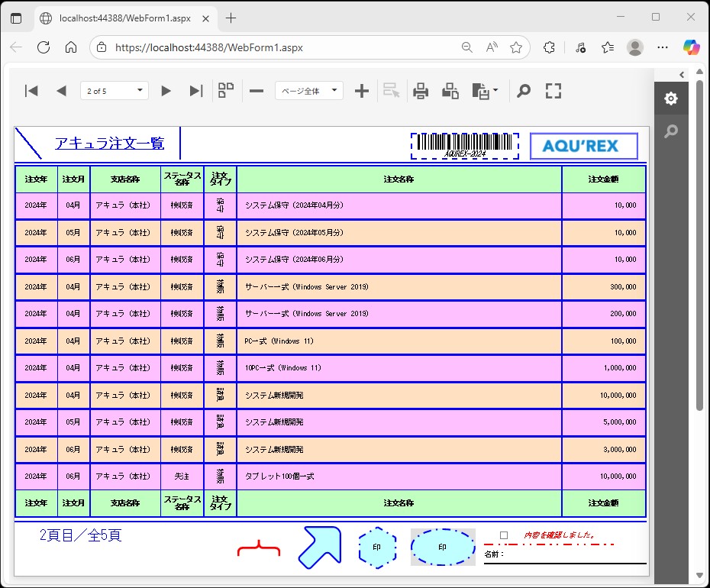
Task: Zoom out with the minus button
Action: (x=257, y=91)
